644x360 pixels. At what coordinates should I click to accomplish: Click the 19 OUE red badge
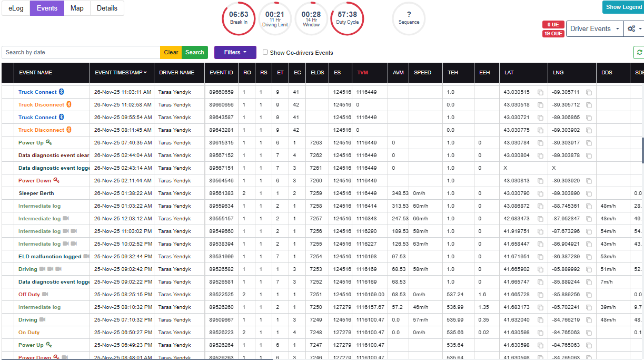pos(553,34)
